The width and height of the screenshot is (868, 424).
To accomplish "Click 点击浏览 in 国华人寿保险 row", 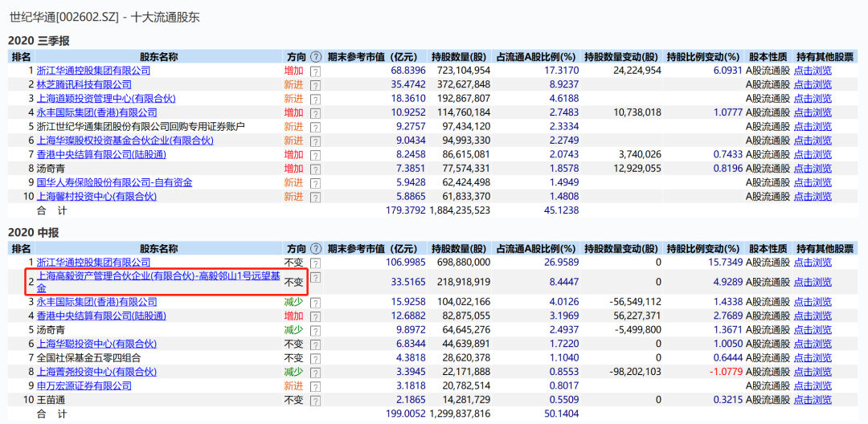I will (x=813, y=181).
